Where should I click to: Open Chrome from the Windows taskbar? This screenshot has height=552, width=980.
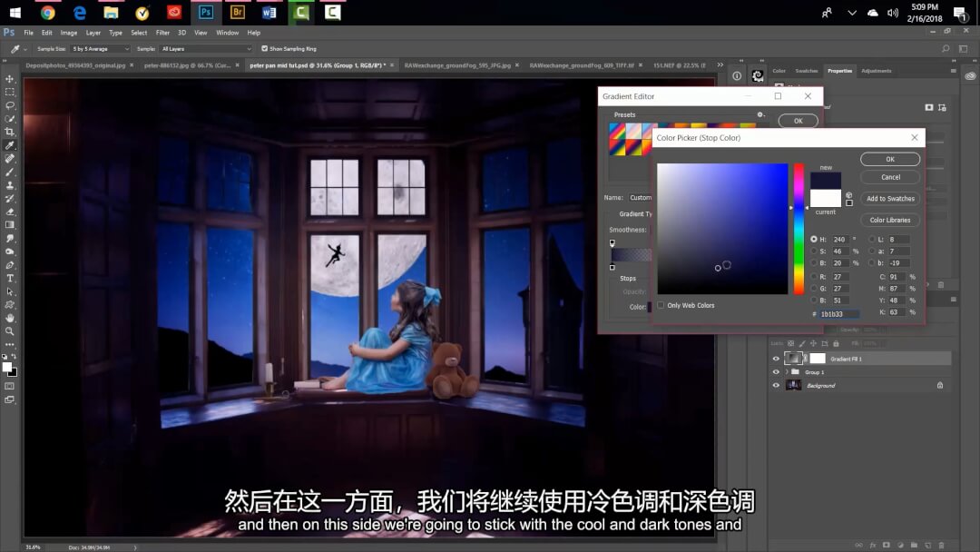point(47,13)
